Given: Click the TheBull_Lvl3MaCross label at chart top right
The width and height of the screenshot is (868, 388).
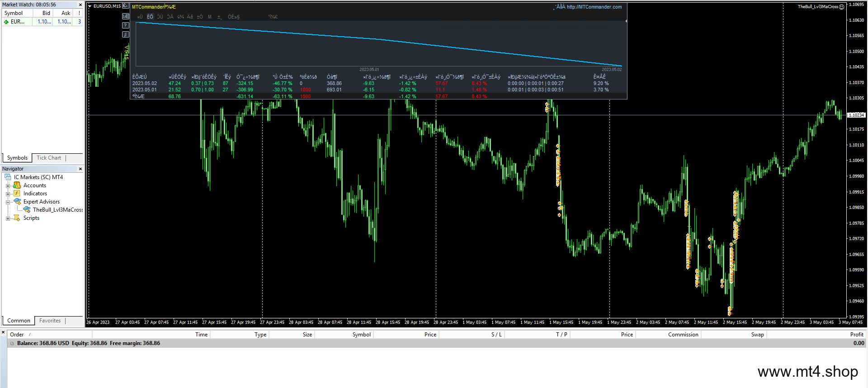Looking at the screenshot, I should (817, 7).
